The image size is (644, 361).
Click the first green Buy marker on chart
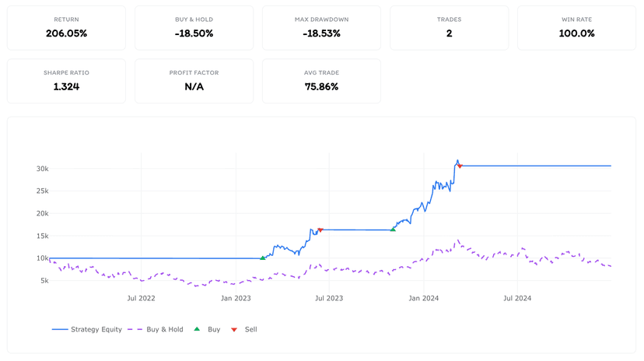coord(263,258)
